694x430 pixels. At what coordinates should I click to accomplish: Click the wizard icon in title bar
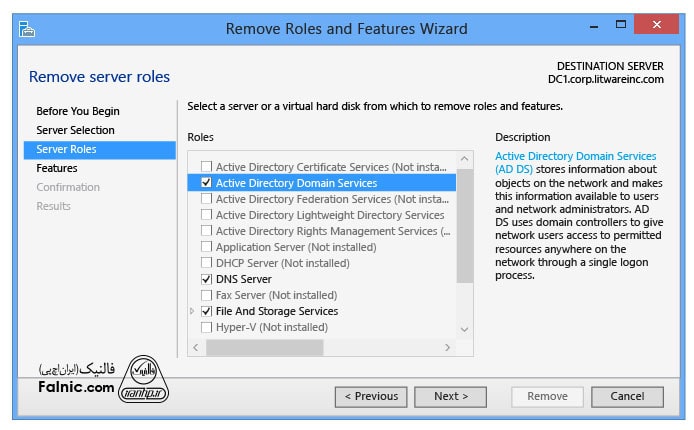[26, 28]
